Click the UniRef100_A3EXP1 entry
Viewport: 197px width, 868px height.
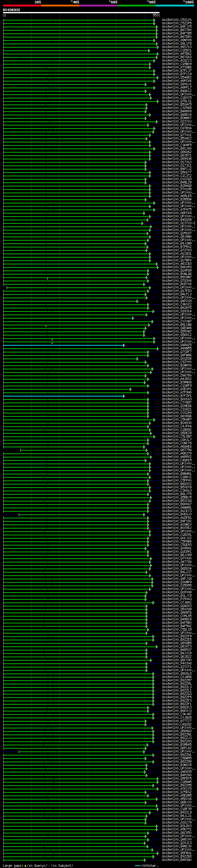[177, 389]
